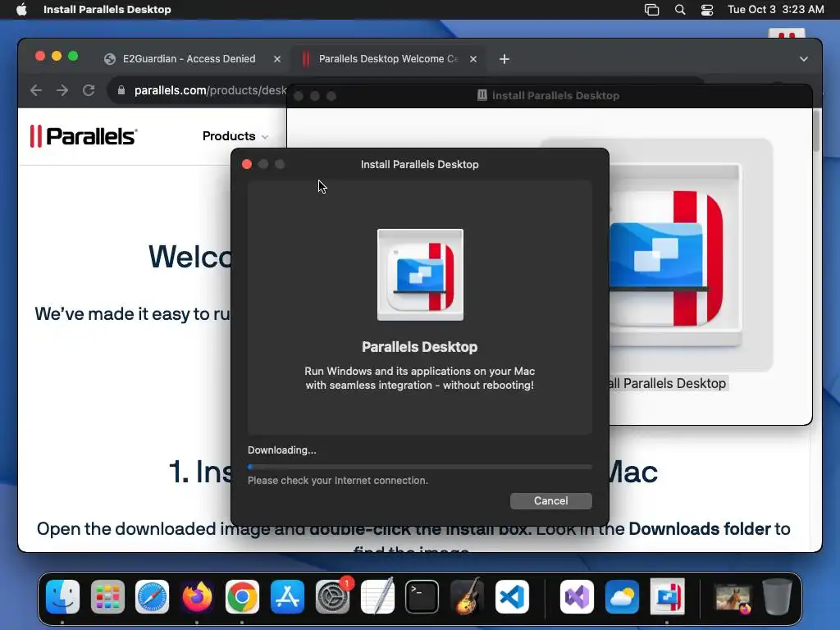This screenshot has width=840, height=630.
Task: Go back in the browser
Action: tap(36, 90)
